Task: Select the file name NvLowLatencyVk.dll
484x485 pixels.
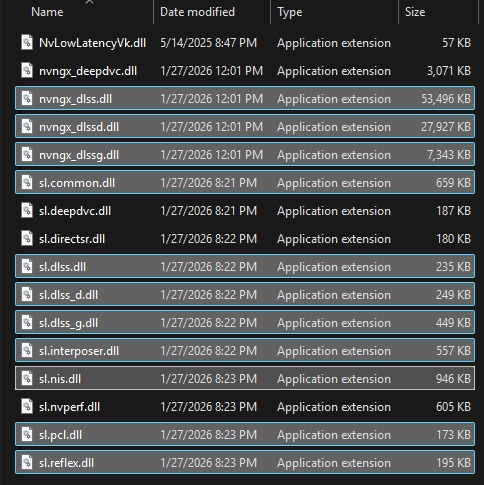Action: point(92,43)
